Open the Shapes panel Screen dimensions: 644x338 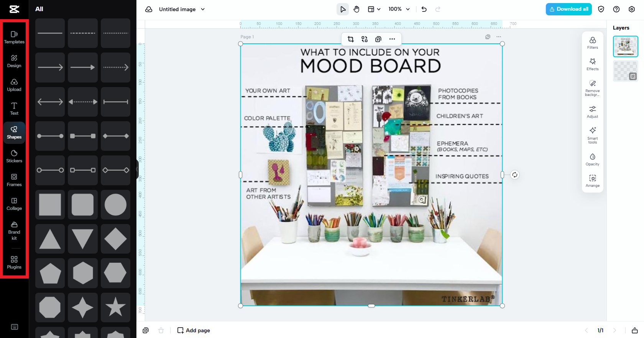14,133
